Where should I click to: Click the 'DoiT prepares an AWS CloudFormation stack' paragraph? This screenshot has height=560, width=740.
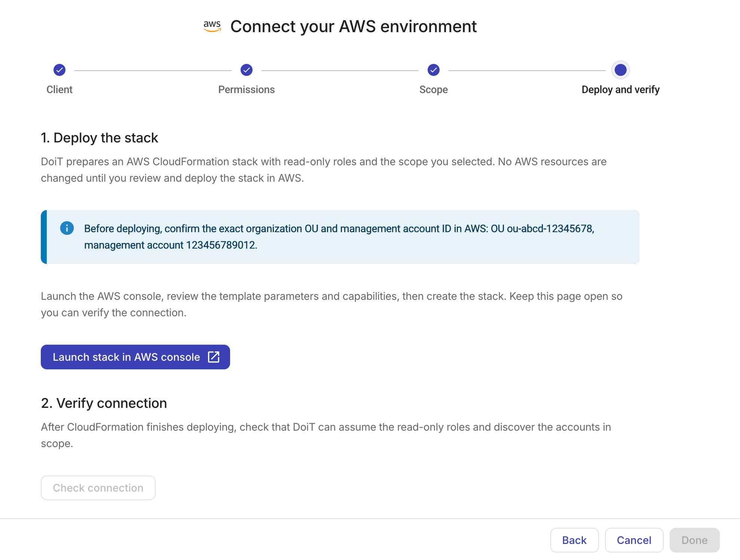click(x=324, y=170)
